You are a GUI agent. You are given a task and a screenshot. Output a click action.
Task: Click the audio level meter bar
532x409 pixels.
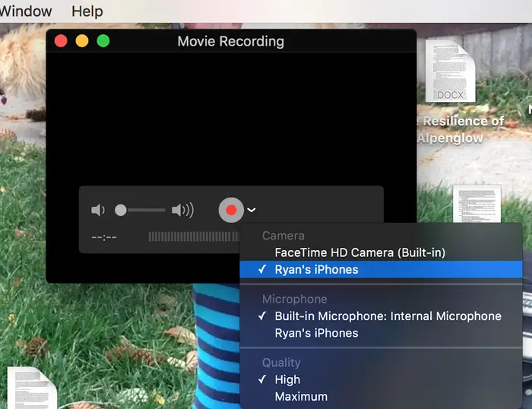[x=194, y=236]
